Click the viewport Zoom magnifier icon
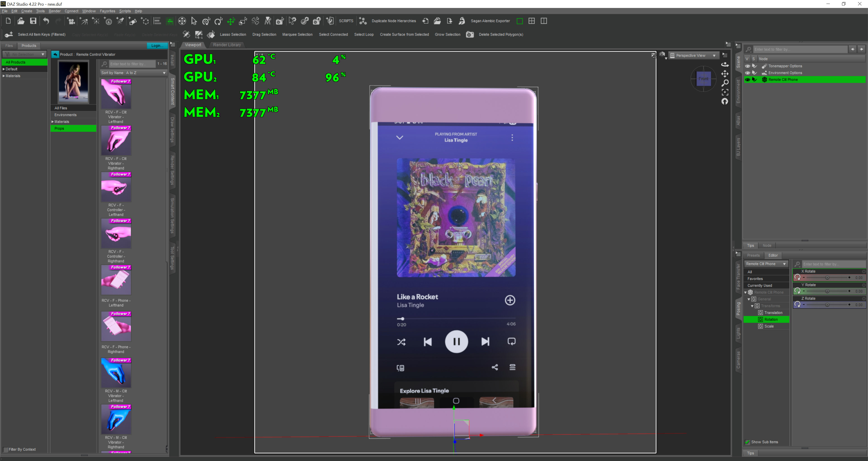Image resolution: width=868 pixels, height=461 pixels. click(x=725, y=83)
